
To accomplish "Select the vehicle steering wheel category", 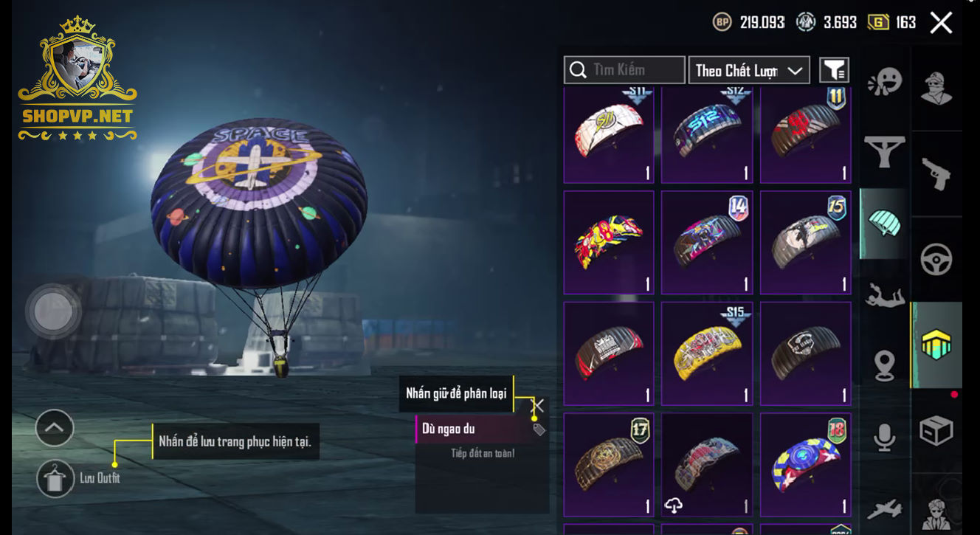I will [x=936, y=259].
